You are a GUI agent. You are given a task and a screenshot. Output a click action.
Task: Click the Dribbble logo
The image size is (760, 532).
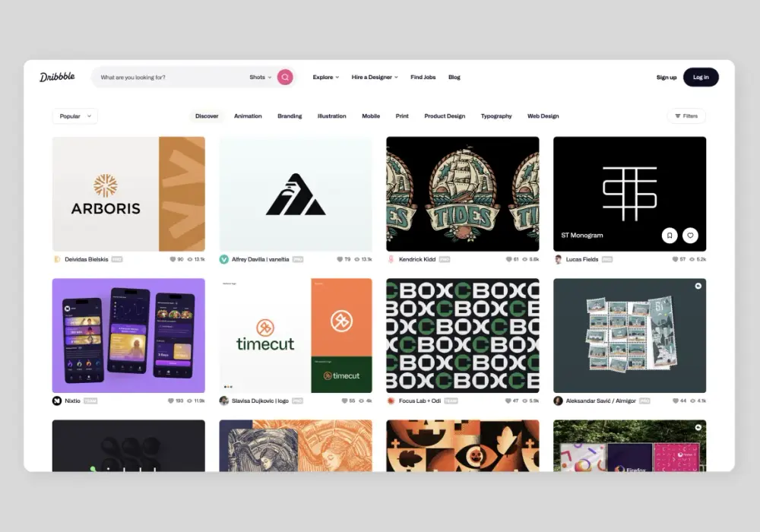point(57,77)
